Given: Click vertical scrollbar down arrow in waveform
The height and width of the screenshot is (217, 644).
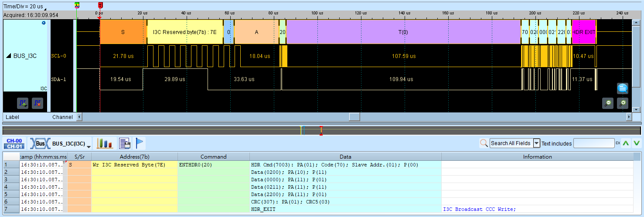Looking at the screenshot, I should click(x=636, y=110).
